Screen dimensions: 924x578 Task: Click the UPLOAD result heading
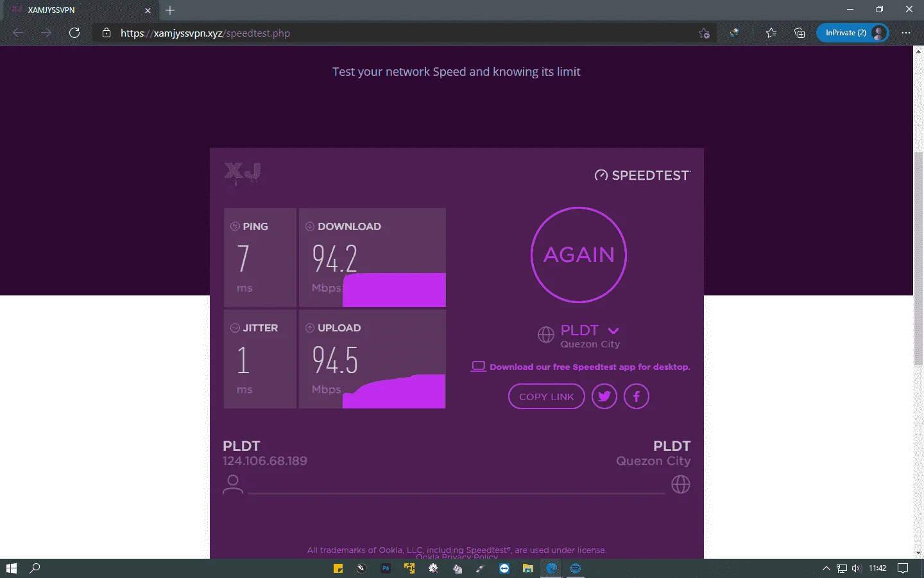coord(339,328)
